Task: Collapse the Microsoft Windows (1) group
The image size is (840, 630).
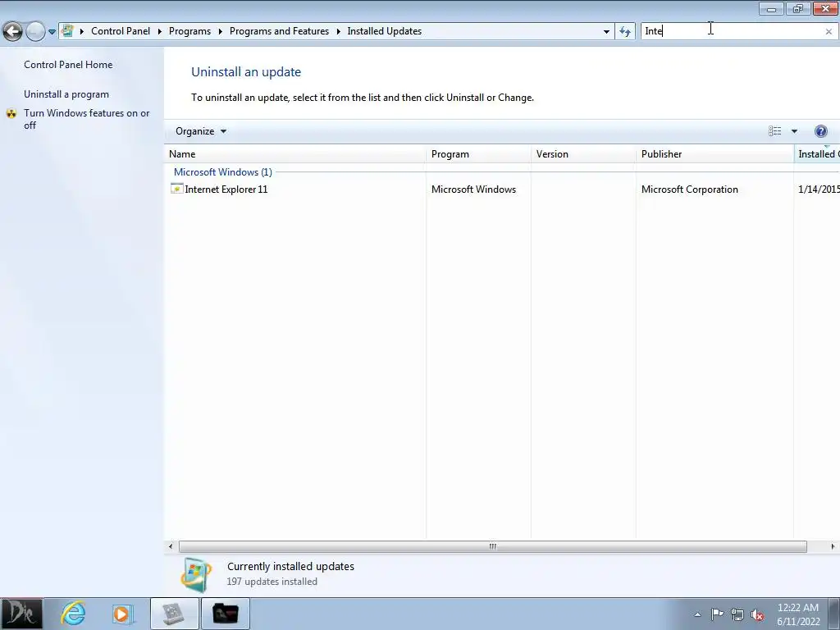Action: coord(223,172)
